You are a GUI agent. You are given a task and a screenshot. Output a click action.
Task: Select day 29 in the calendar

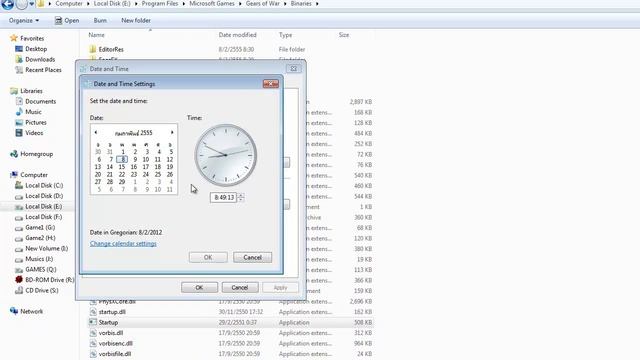coord(122,182)
